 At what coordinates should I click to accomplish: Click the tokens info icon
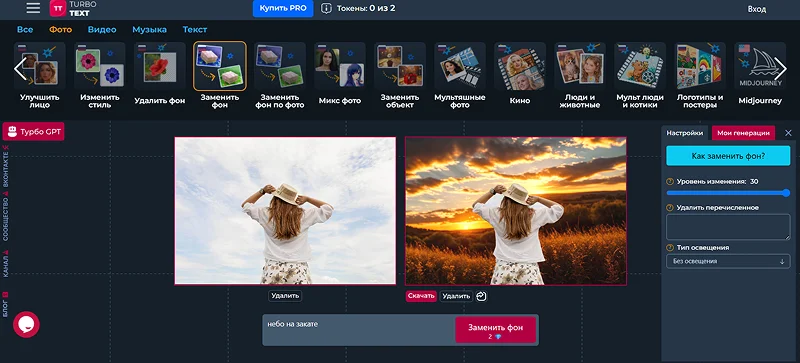[326, 8]
